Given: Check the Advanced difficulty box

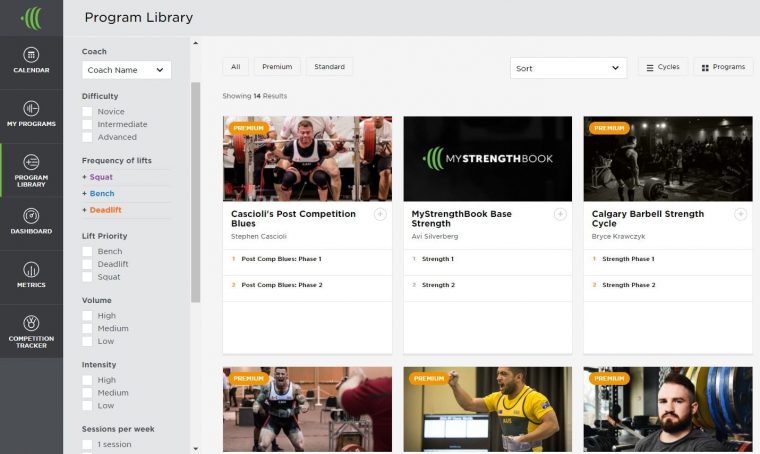Looking at the screenshot, I should click(x=87, y=137).
